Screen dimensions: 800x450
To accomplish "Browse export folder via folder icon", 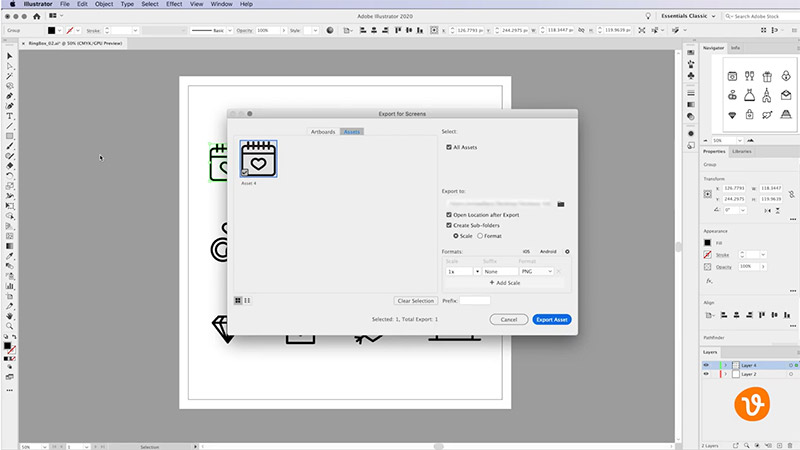I will tap(561, 204).
